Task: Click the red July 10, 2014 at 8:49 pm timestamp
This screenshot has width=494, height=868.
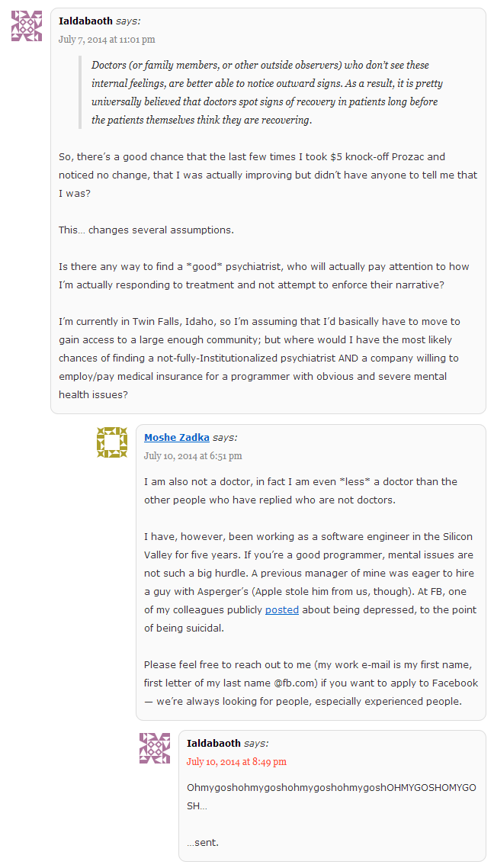Action: pyautogui.click(x=237, y=762)
